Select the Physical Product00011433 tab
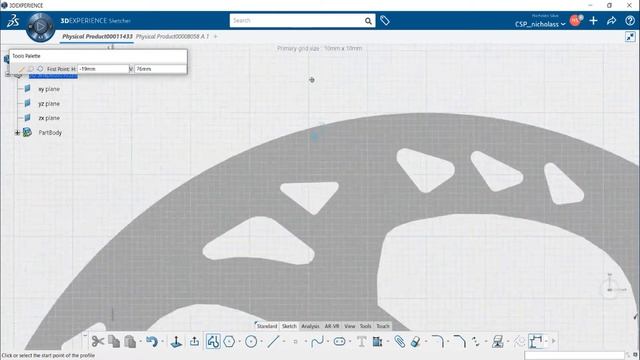This screenshot has height=360, width=640. (x=97, y=37)
